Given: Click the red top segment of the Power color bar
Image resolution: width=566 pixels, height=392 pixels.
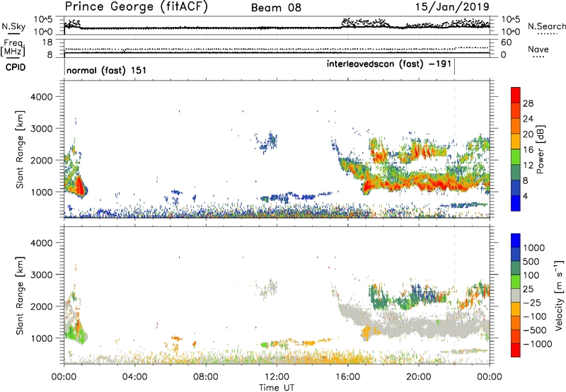Looking at the screenshot, I should coord(516,95).
